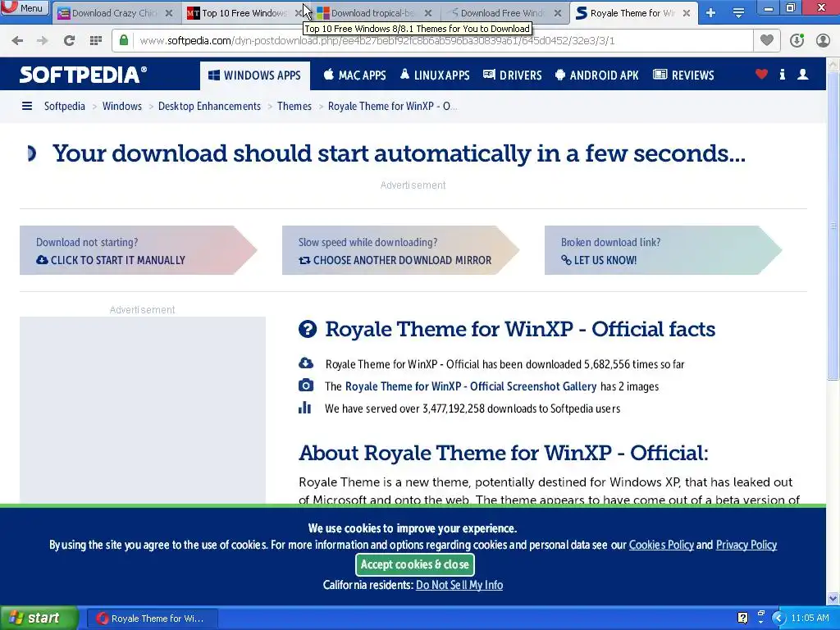Reload the current page
The width and height of the screenshot is (840, 630).
tap(69, 41)
